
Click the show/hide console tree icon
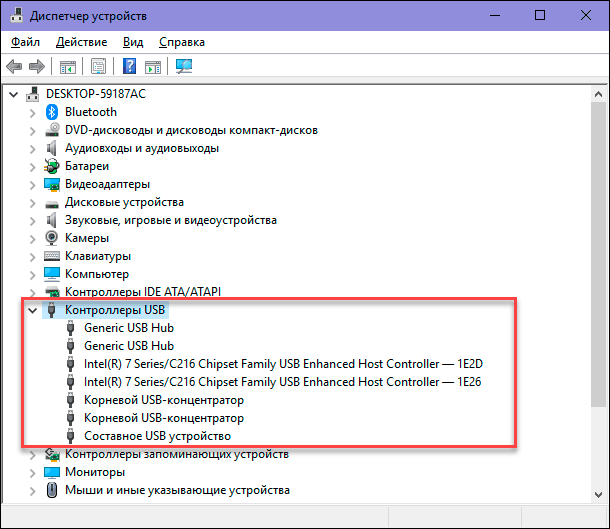68,67
